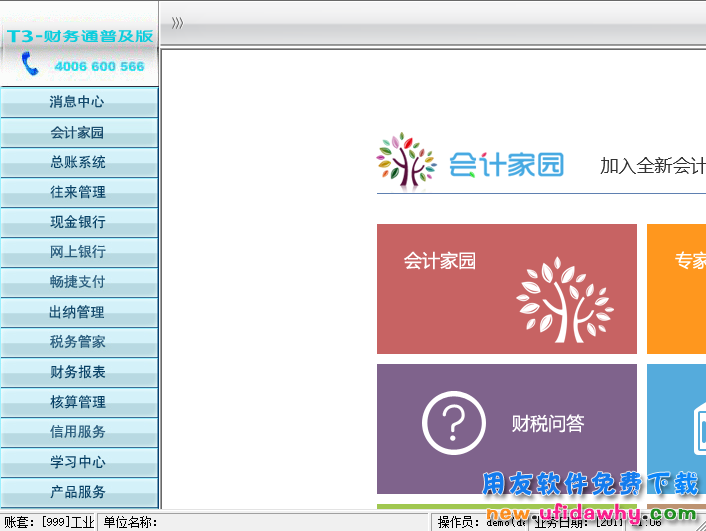
Task: Select 网上银行 from sidebar
Action: [x=78, y=252]
